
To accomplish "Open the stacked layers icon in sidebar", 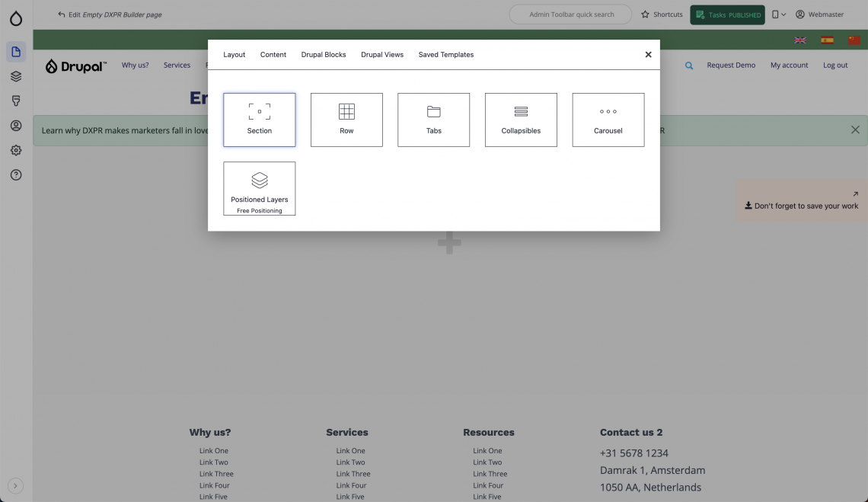I will tap(16, 76).
